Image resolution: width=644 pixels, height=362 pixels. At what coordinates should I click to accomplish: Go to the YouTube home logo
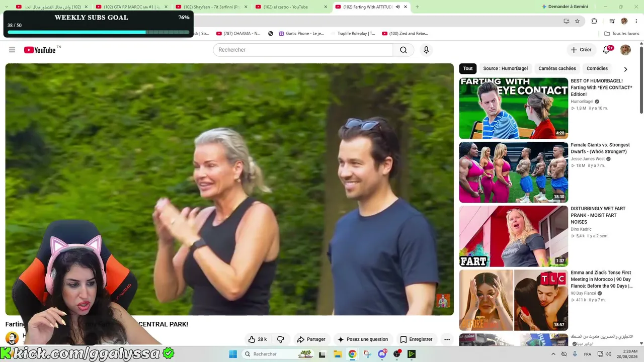coord(40,50)
